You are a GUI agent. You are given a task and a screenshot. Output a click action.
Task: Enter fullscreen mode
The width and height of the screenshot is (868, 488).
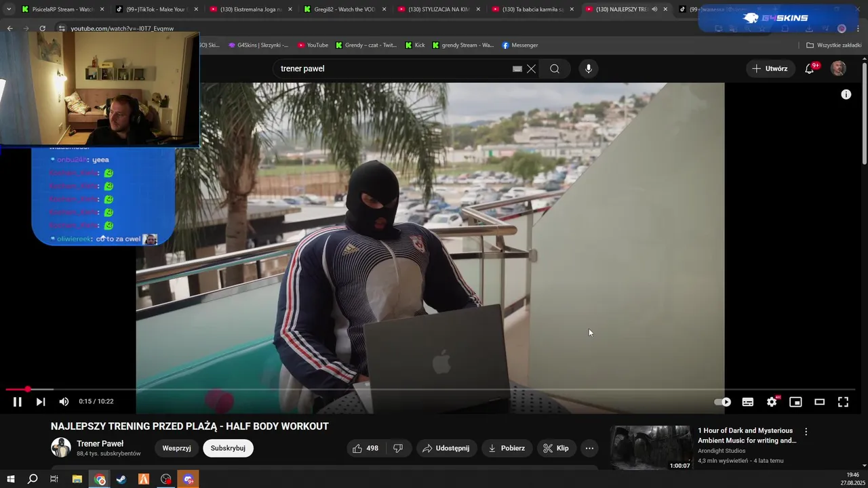pos(843,402)
